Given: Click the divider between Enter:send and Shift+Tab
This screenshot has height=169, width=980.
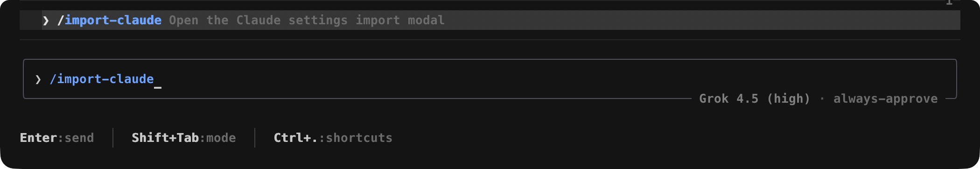Looking at the screenshot, I should click(113, 138).
